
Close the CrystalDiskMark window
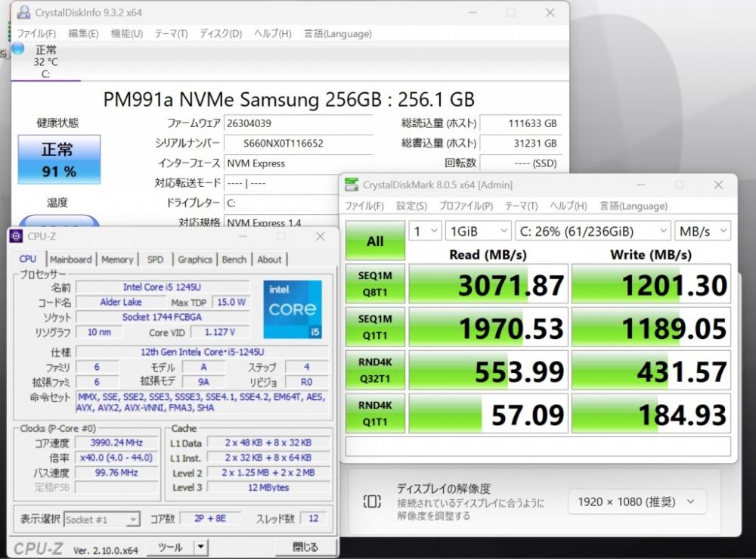pyautogui.click(x=718, y=185)
